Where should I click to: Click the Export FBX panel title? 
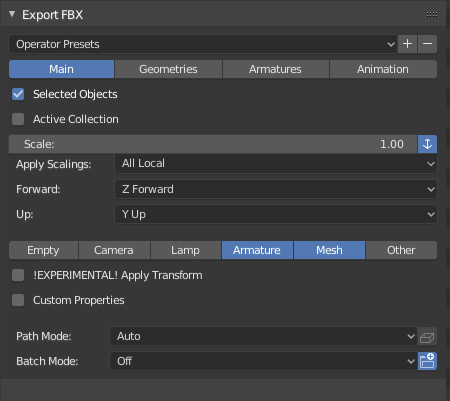(x=52, y=15)
